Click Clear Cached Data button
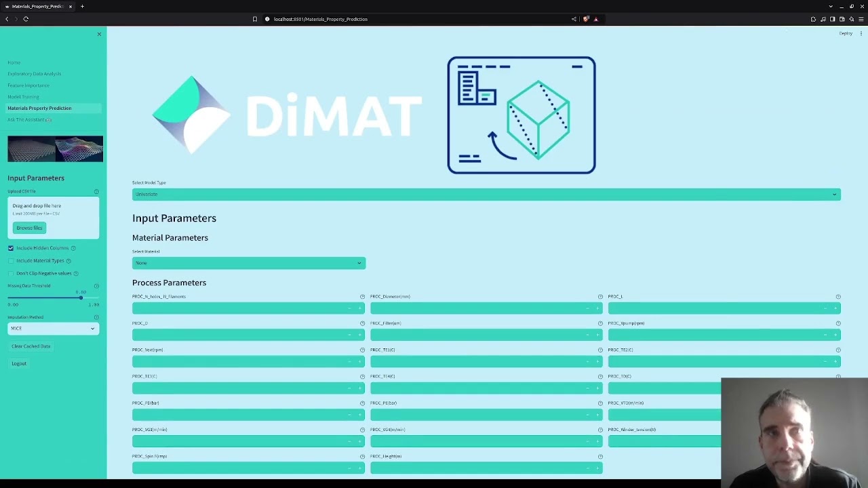 [31, 346]
